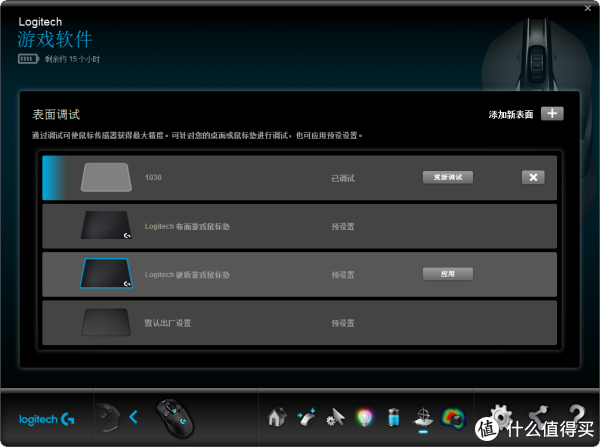Click the share icon
The height and width of the screenshot is (447, 600).
(538, 415)
